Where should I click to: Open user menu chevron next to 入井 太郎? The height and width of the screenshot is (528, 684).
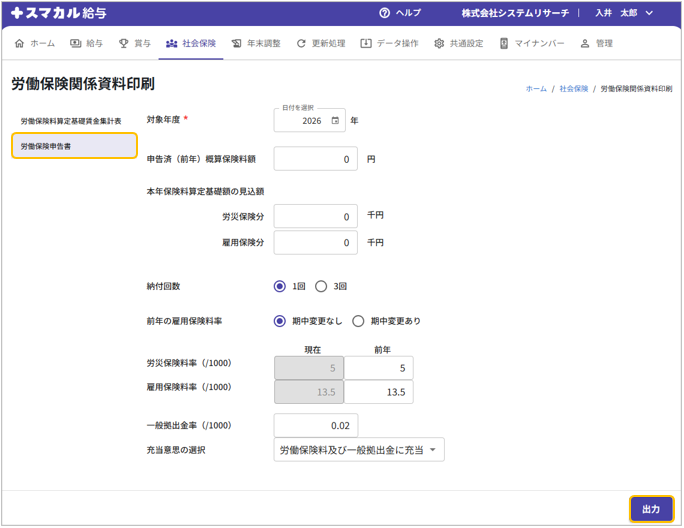tap(650, 13)
